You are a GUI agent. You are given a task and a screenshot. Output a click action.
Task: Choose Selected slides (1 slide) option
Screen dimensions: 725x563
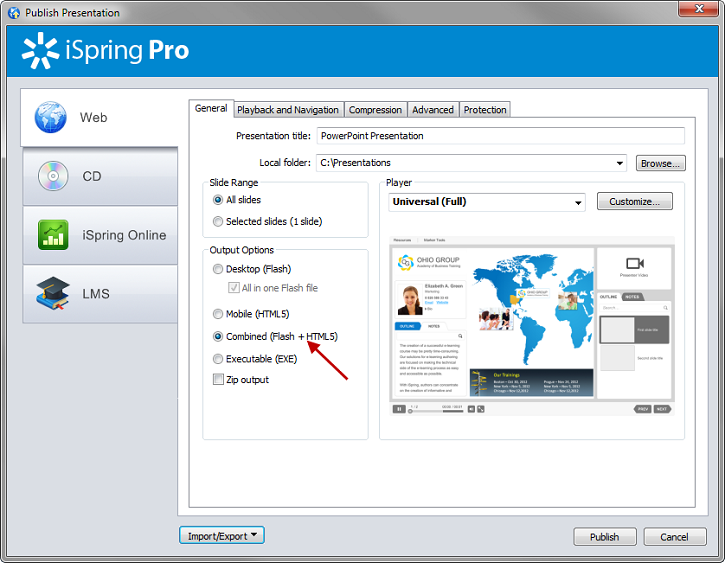click(x=218, y=221)
